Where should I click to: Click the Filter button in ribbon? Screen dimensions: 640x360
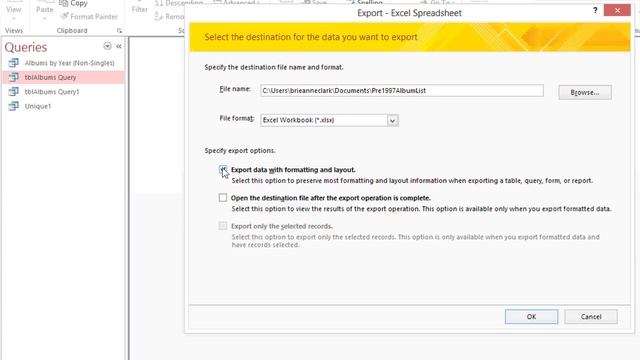click(139, 10)
